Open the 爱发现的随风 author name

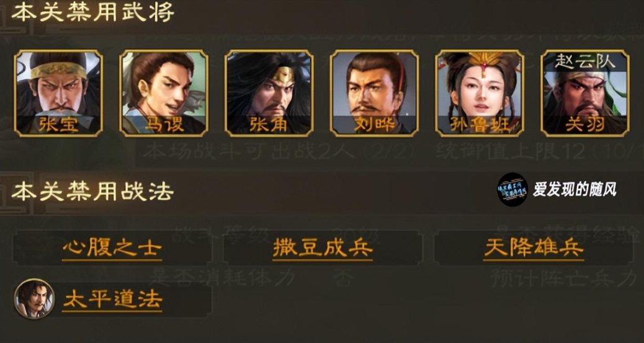[575, 190]
